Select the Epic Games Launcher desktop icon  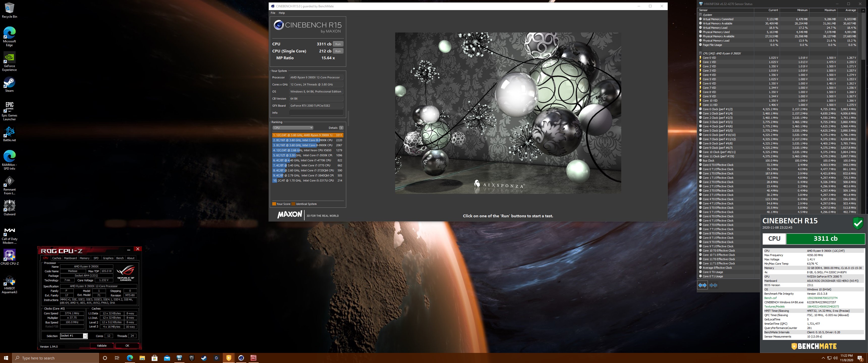pyautogui.click(x=9, y=111)
